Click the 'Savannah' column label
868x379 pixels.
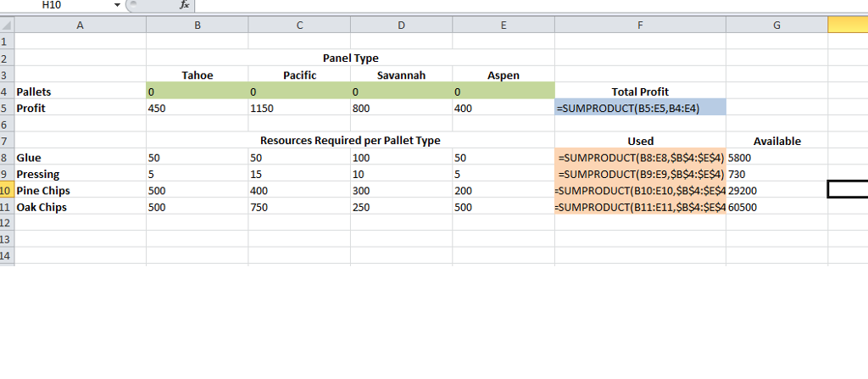pyautogui.click(x=401, y=75)
